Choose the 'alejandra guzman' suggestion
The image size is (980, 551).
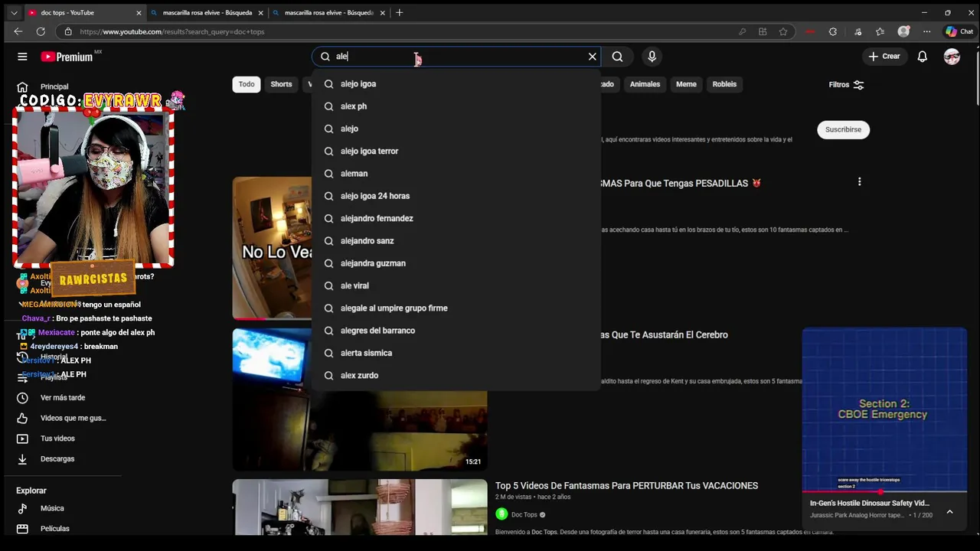click(456, 263)
